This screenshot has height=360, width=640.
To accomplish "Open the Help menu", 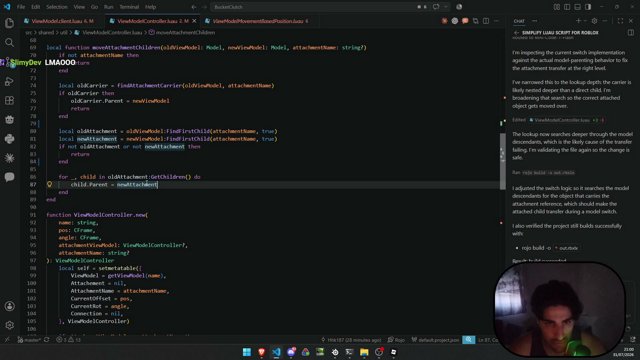I will click(151, 7).
